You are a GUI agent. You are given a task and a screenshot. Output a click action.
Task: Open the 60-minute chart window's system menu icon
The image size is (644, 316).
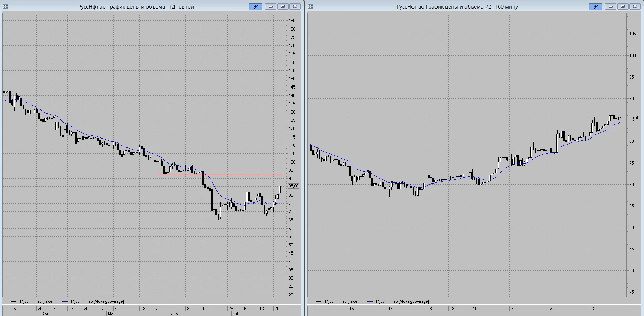[310, 6]
